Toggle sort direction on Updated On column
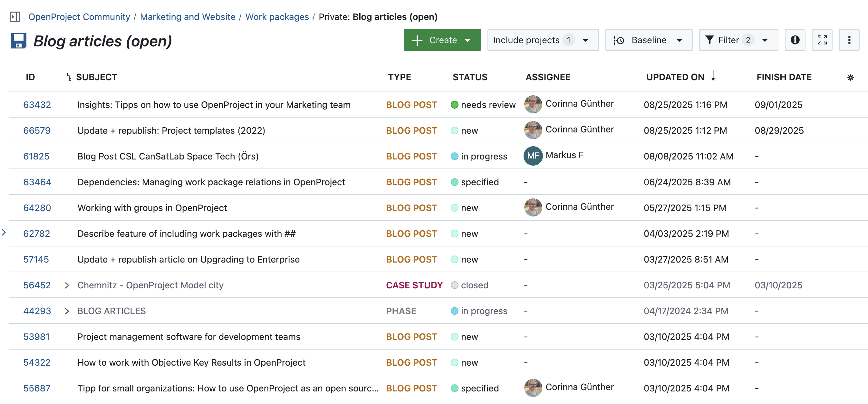Viewport: 868px width, 404px height. (x=713, y=76)
